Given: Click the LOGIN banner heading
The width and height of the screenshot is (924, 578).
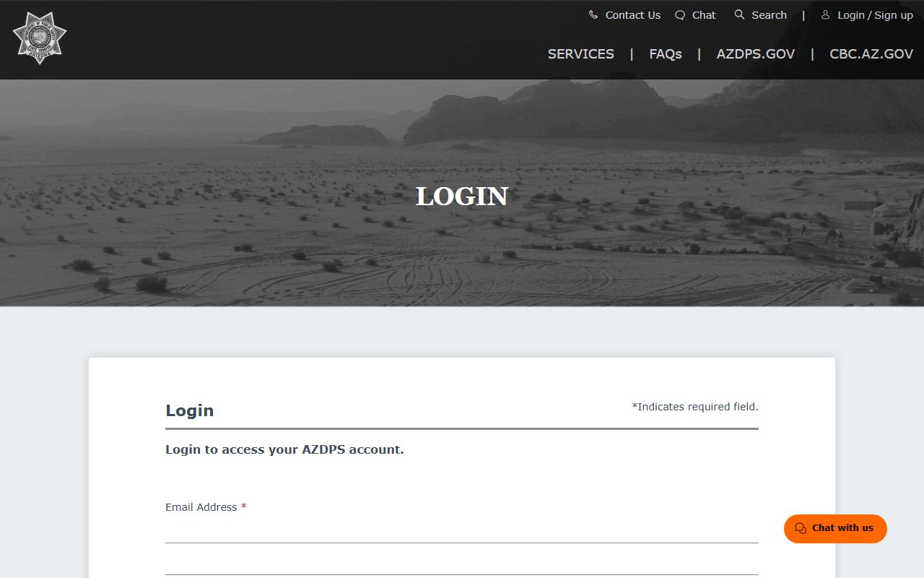Looking at the screenshot, I should (462, 197).
